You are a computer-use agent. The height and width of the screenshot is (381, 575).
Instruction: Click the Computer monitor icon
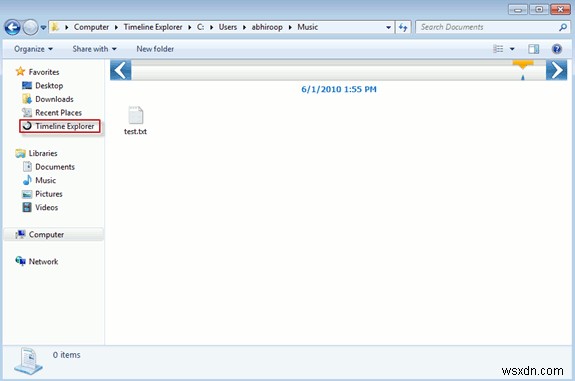click(21, 234)
